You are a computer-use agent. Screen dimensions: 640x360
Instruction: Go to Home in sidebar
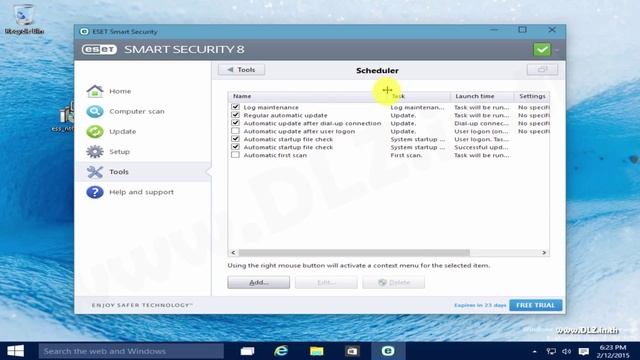tap(120, 91)
